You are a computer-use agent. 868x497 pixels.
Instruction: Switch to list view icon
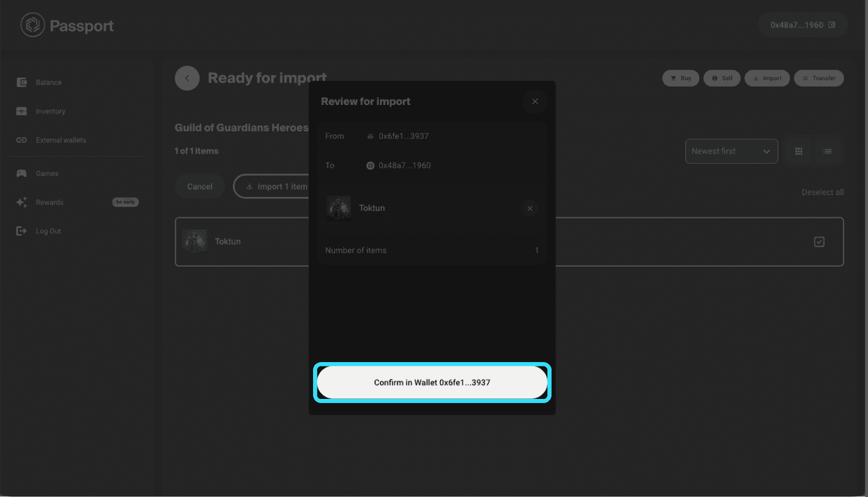[827, 151]
